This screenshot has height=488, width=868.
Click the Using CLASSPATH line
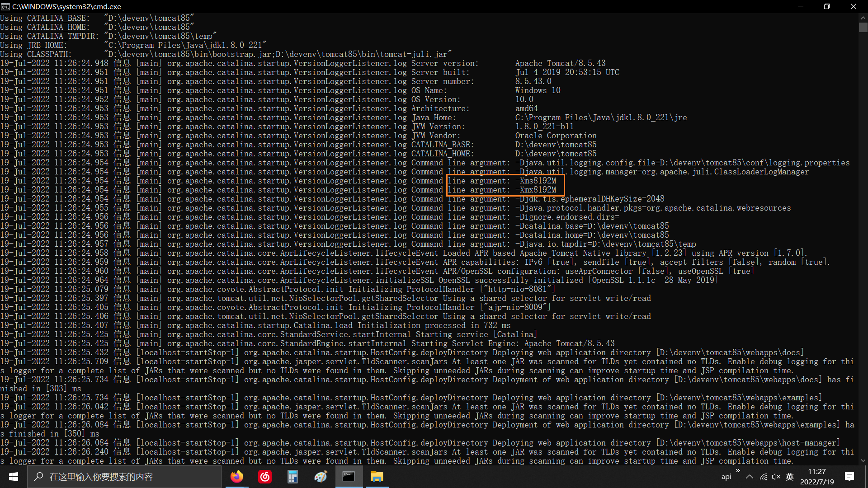226,54
